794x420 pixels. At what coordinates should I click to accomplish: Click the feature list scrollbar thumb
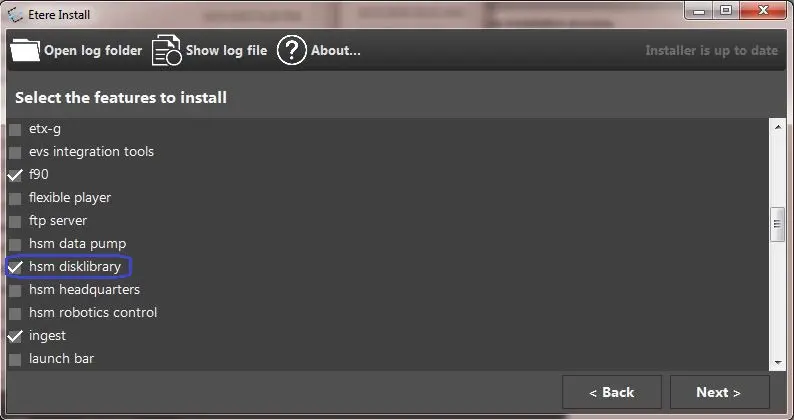click(x=778, y=224)
